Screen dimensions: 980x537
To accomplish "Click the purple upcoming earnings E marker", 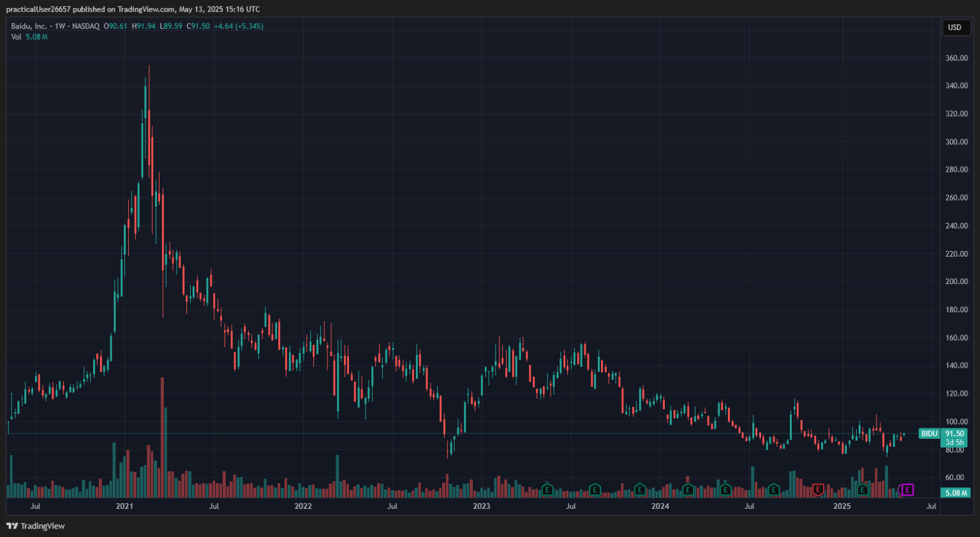I will click(x=907, y=490).
